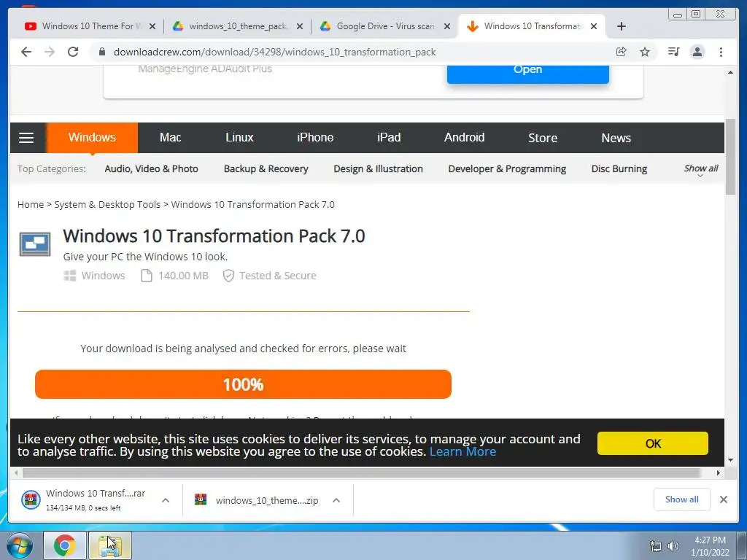The image size is (747, 560).
Task: Open the News menu item
Action: [616, 138]
